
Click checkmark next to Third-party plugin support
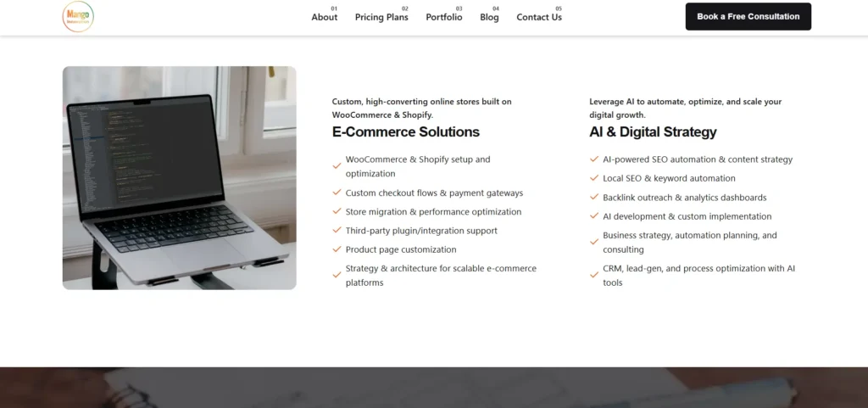pos(337,231)
